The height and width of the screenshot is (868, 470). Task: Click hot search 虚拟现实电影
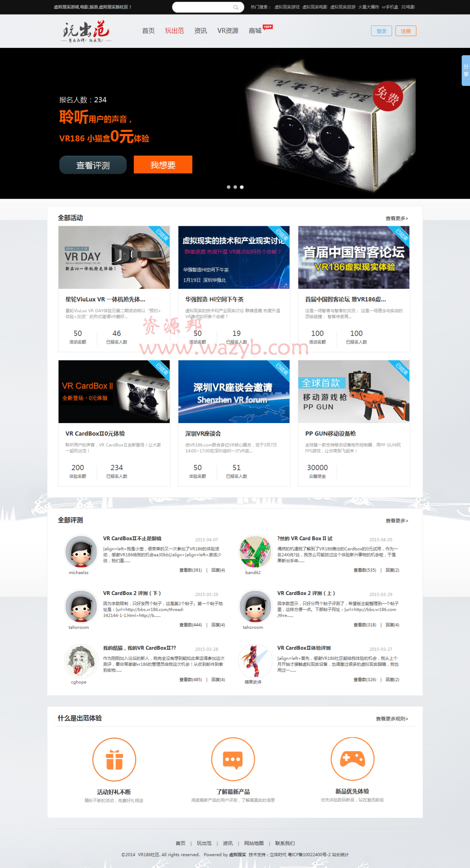tap(315, 7)
